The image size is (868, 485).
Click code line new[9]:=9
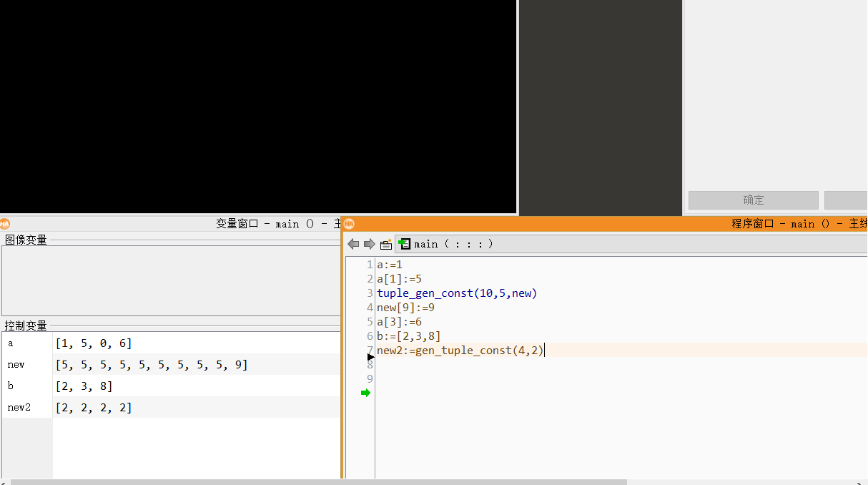(405, 308)
